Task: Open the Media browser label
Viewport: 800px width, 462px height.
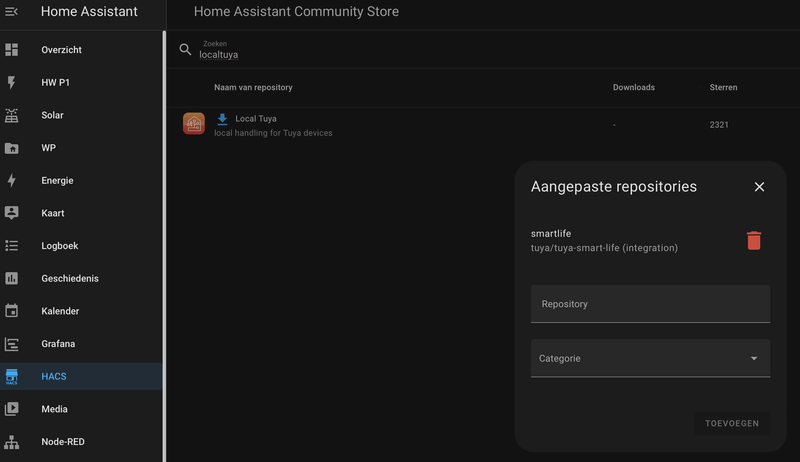Action: 54,409
